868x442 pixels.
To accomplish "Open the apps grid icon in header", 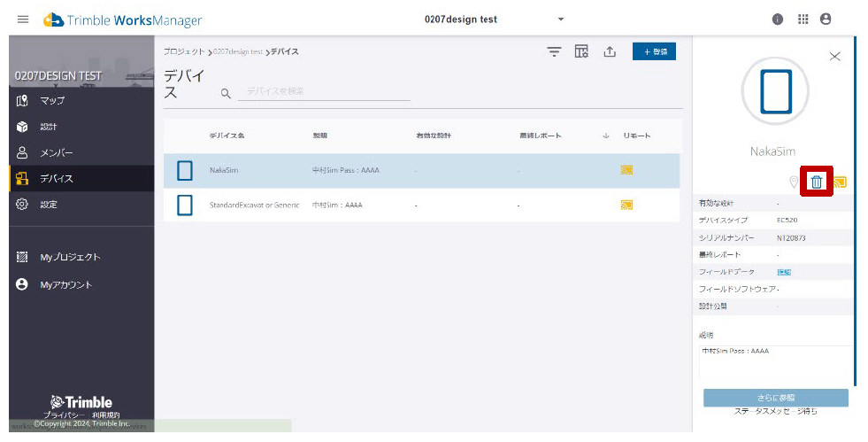I will [803, 19].
